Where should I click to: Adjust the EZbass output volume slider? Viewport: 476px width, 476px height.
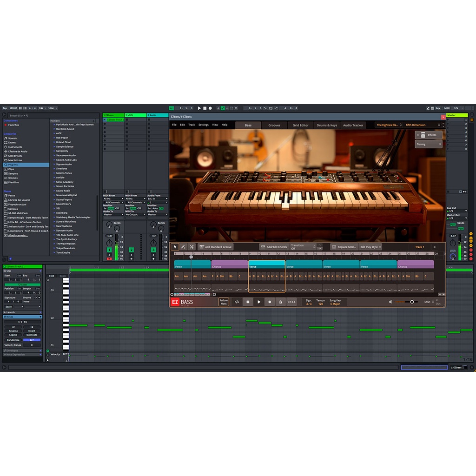point(411,302)
